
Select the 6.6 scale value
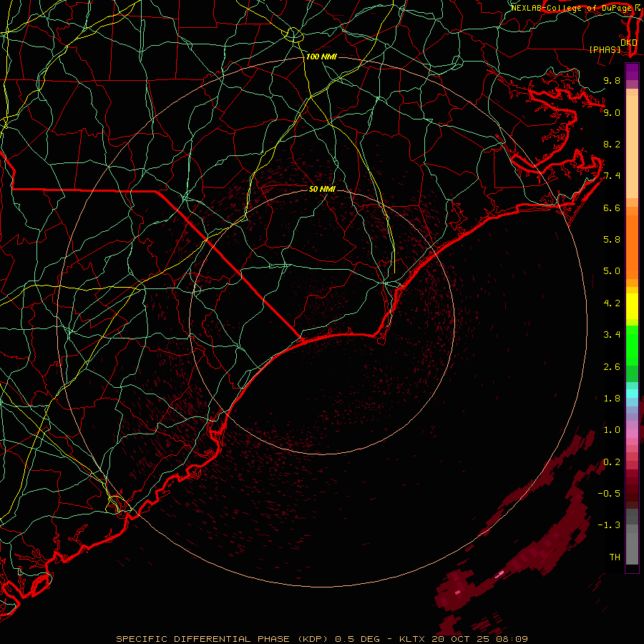pos(612,208)
